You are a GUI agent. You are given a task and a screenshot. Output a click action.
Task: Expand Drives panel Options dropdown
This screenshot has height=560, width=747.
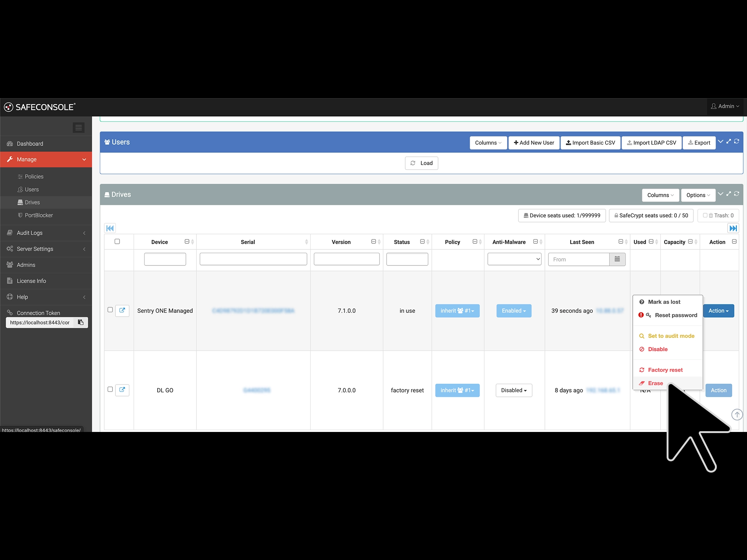698,195
